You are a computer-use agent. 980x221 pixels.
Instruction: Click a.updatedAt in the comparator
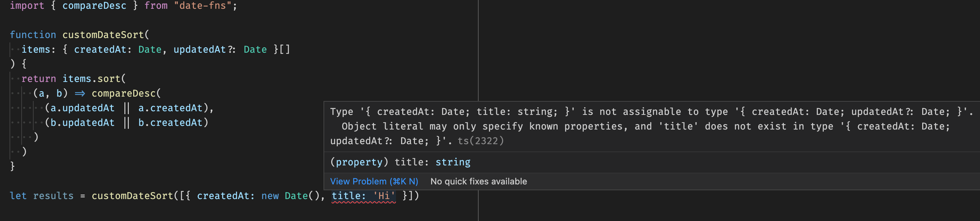(83, 108)
